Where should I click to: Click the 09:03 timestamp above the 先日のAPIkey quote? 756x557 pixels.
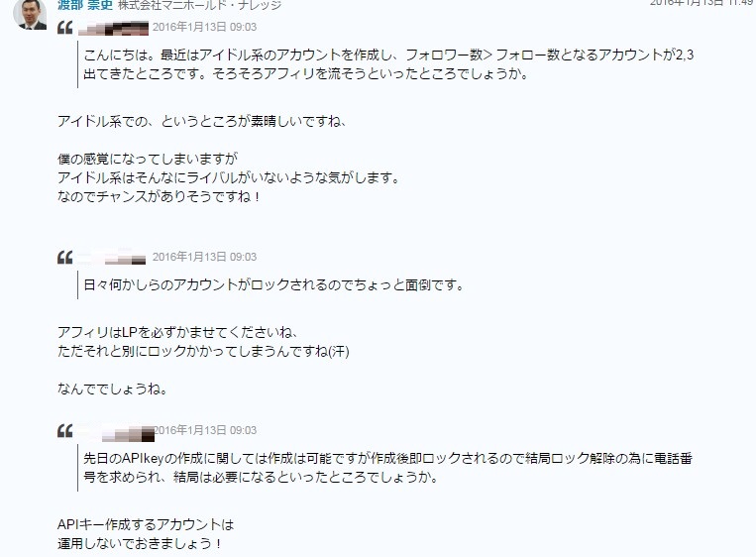[205, 430]
